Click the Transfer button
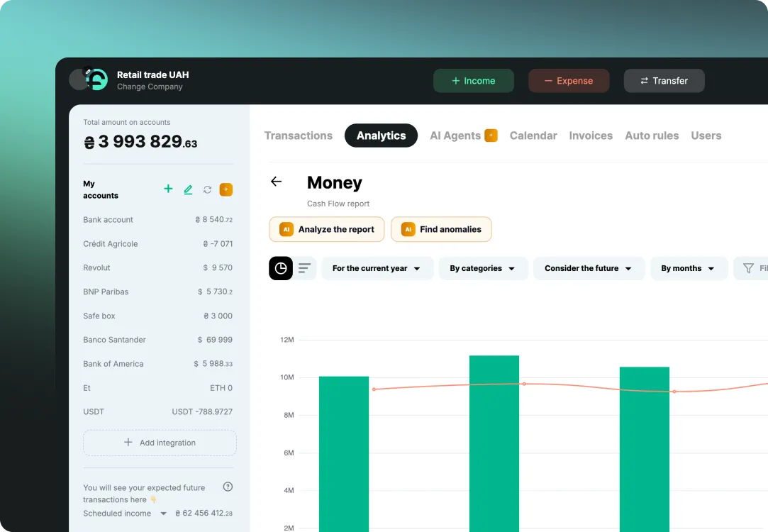The image size is (768, 532). pyautogui.click(x=664, y=81)
